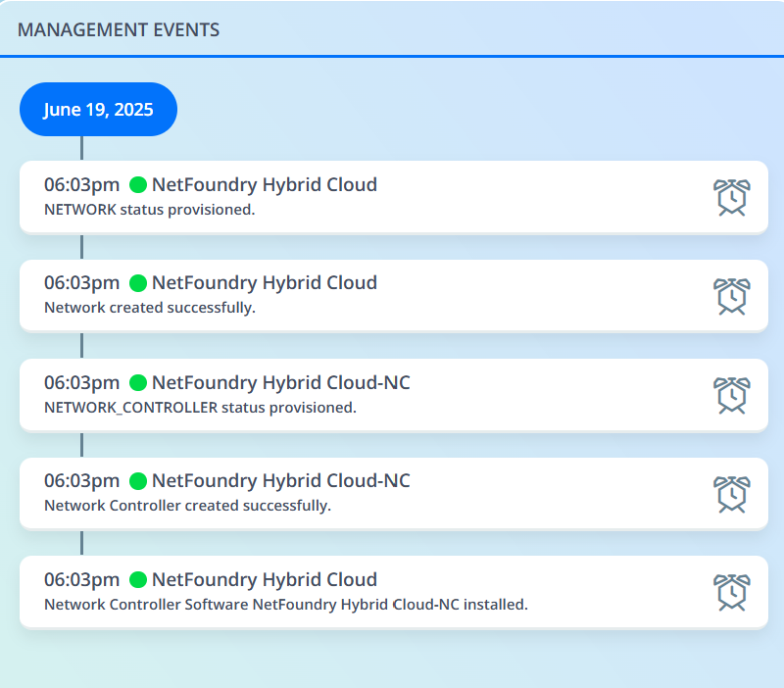
Task: Click green status dot on Network created successfully event
Action: pos(138,283)
